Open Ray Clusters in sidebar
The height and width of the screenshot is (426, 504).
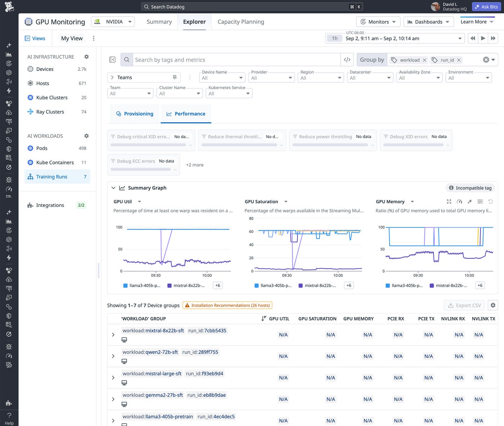[x=57, y=112]
